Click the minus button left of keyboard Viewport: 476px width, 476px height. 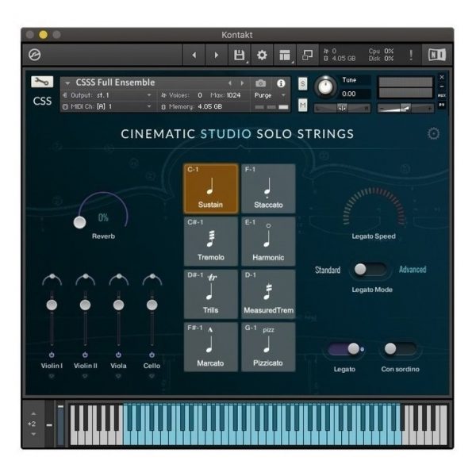point(49,425)
